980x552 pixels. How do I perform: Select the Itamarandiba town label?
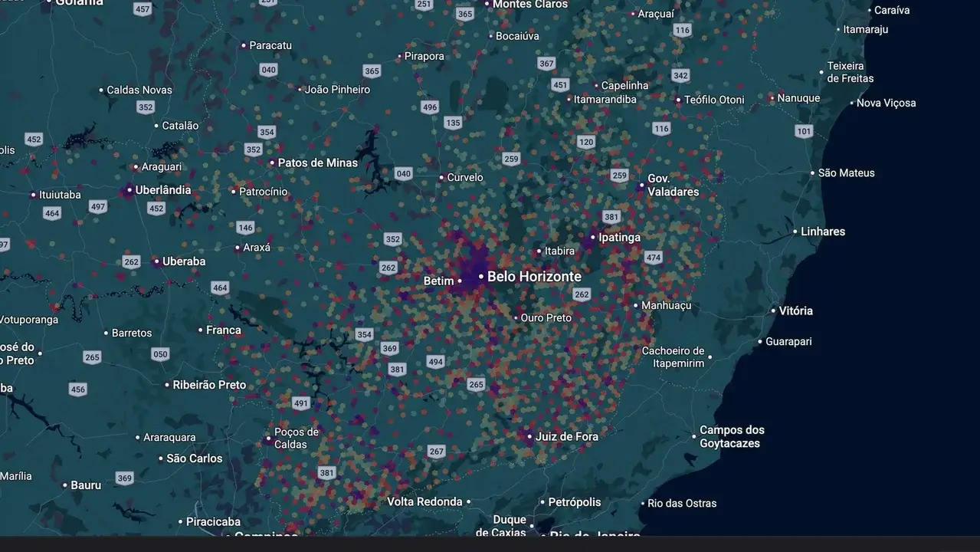[605, 100]
